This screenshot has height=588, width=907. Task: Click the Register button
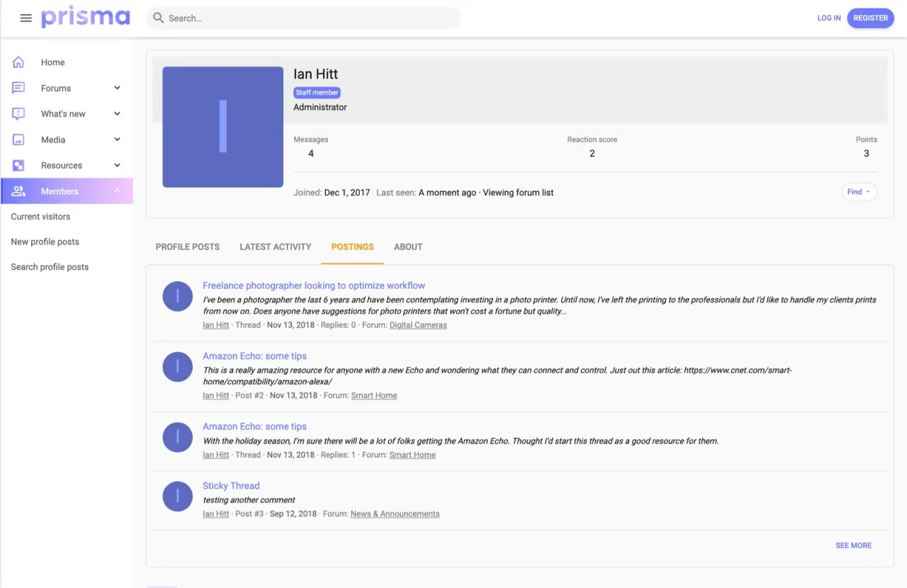pos(870,18)
